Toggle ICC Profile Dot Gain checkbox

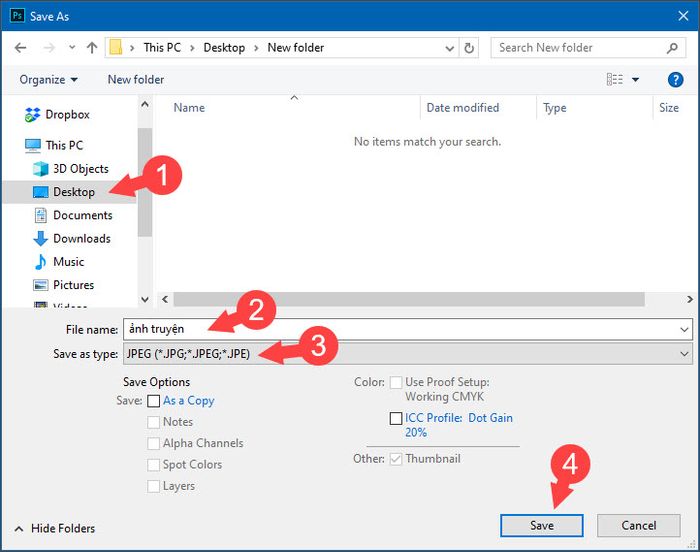click(396, 418)
